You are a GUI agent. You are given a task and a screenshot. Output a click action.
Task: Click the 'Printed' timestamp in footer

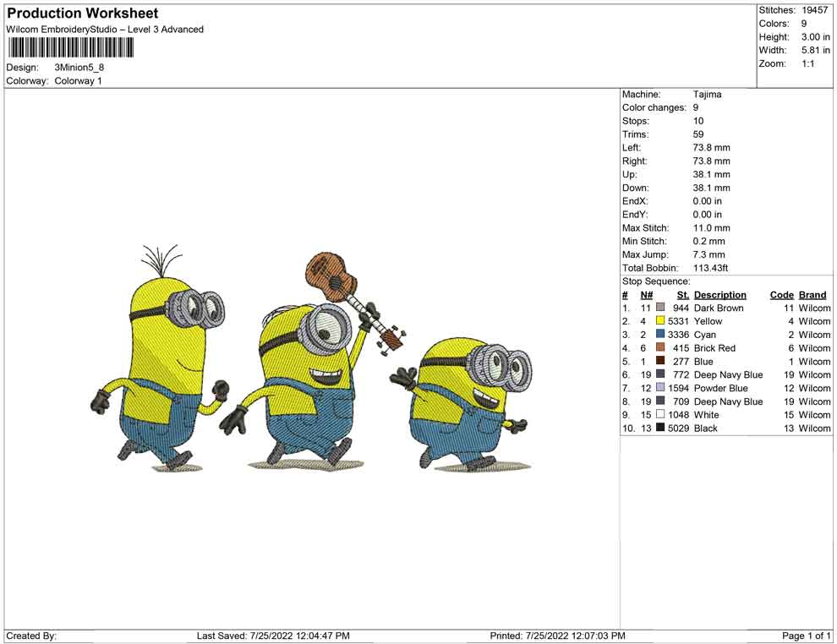point(557,635)
